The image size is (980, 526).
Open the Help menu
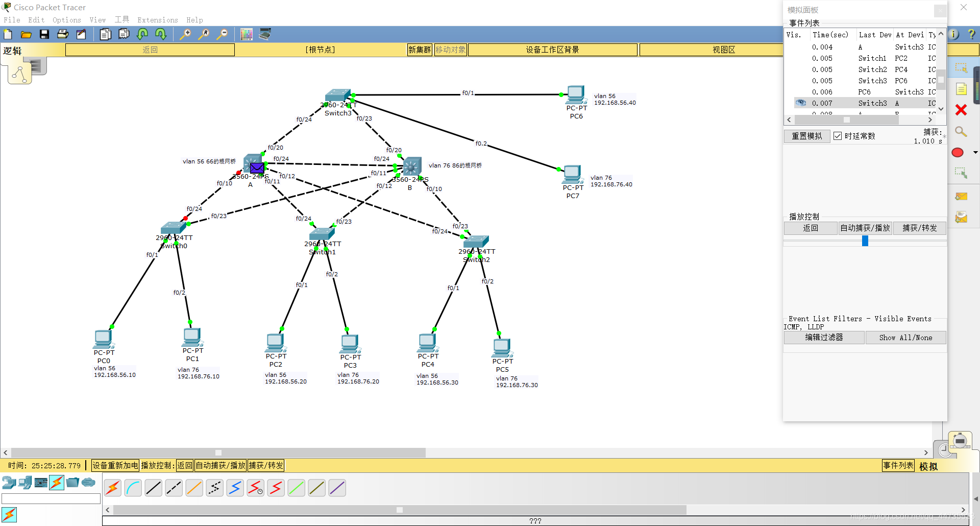pyautogui.click(x=194, y=20)
